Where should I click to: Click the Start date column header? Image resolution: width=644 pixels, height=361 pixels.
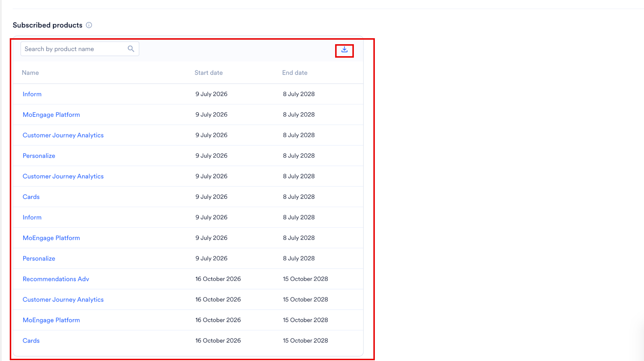click(209, 73)
